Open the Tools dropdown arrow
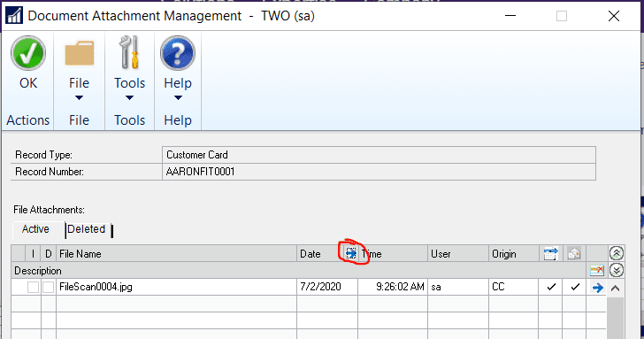 [129, 97]
